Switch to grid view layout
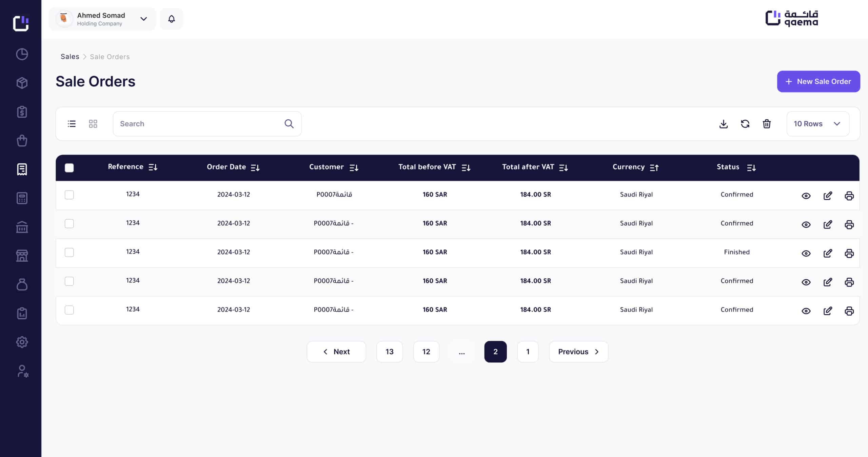This screenshot has width=868, height=457. point(93,124)
